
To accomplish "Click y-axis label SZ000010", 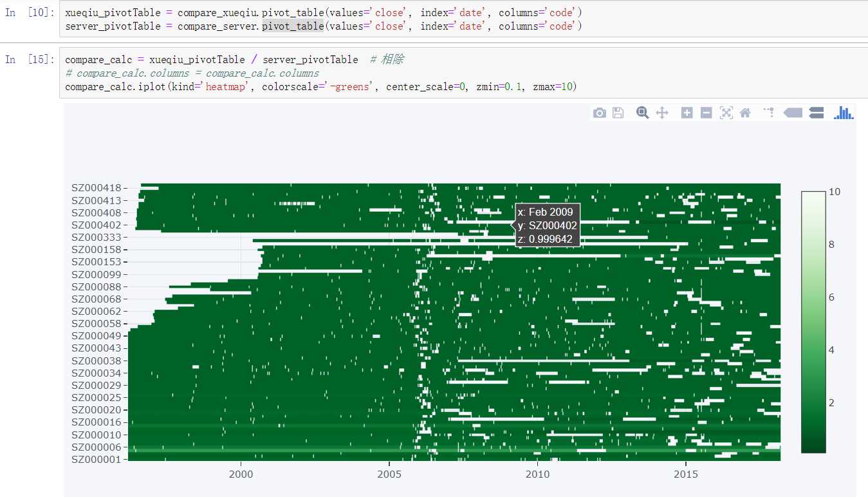I will coord(96,435).
